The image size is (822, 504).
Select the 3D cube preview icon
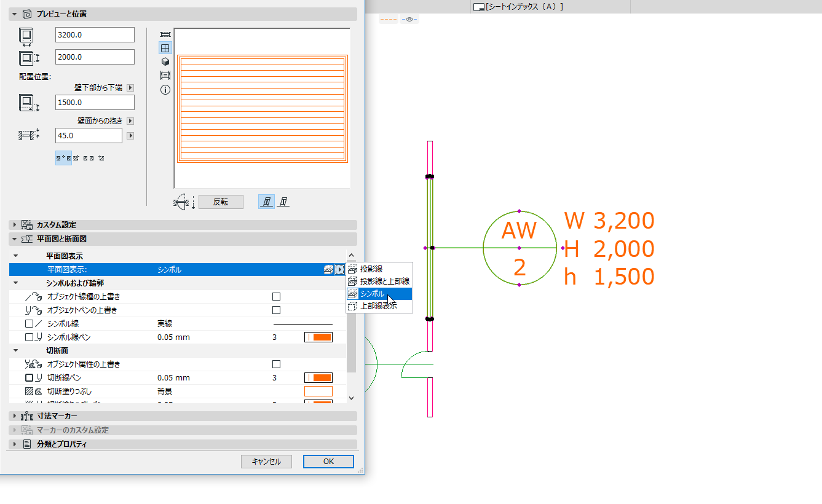(165, 61)
